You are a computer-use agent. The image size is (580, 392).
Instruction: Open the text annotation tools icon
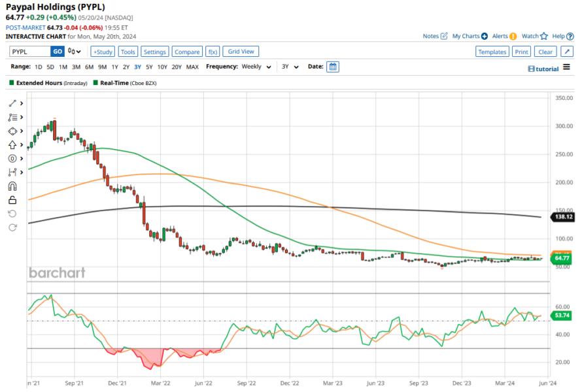pyautogui.click(x=12, y=117)
